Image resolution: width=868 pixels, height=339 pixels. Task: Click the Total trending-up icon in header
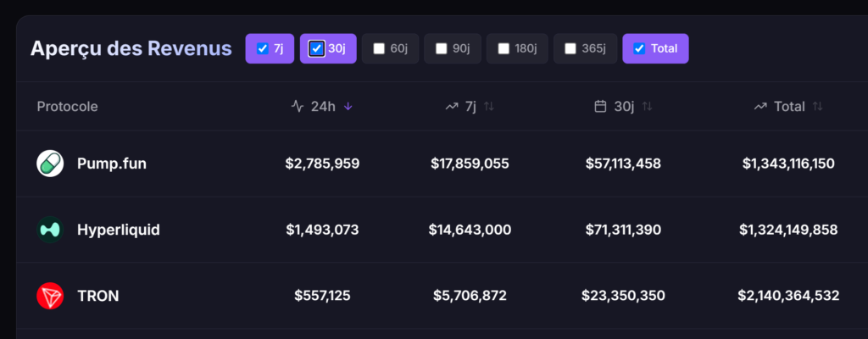point(760,106)
